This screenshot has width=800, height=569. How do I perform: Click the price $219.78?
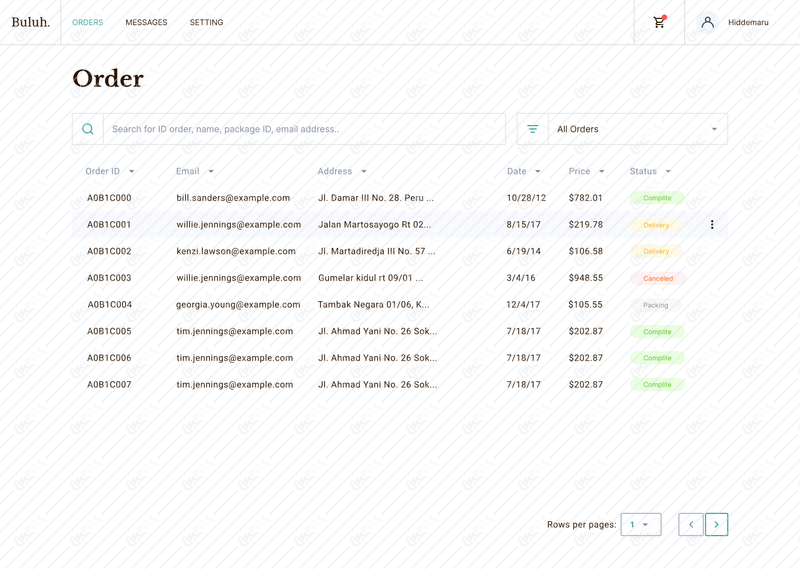pos(586,225)
